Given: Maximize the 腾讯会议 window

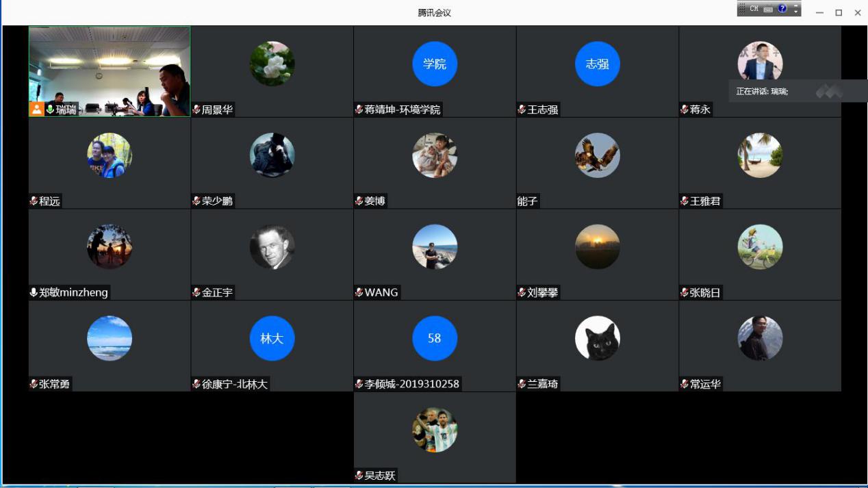Looking at the screenshot, I should 839,12.
